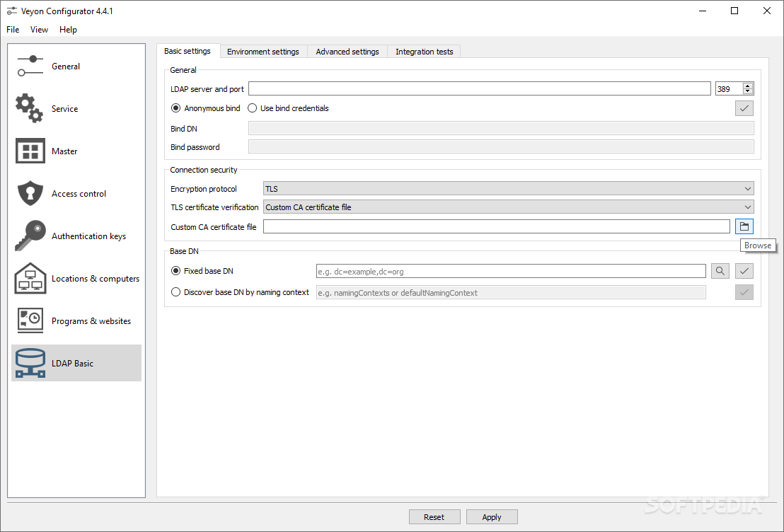Image resolution: width=784 pixels, height=532 pixels.
Task: Open the TLS certificate verification dropdown
Action: (509, 207)
